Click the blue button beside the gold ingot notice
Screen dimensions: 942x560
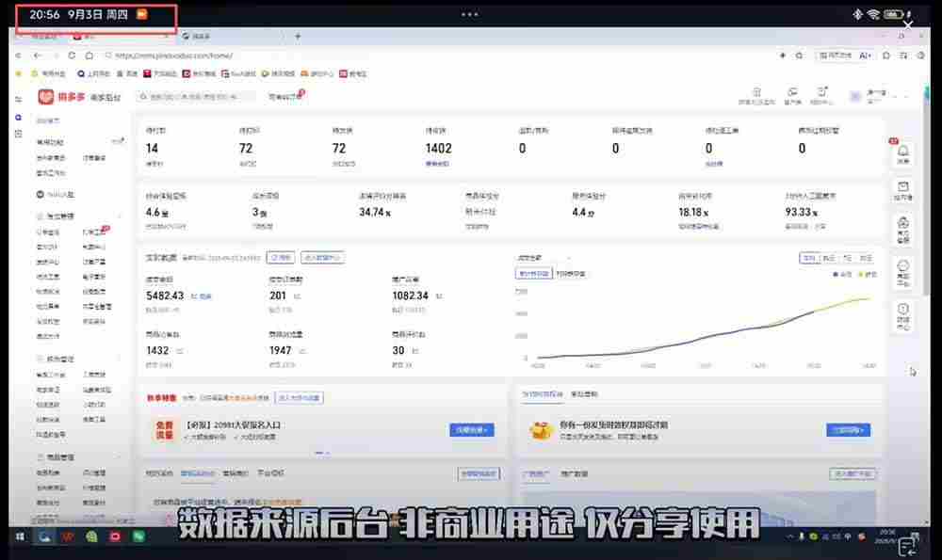(x=849, y=430)
